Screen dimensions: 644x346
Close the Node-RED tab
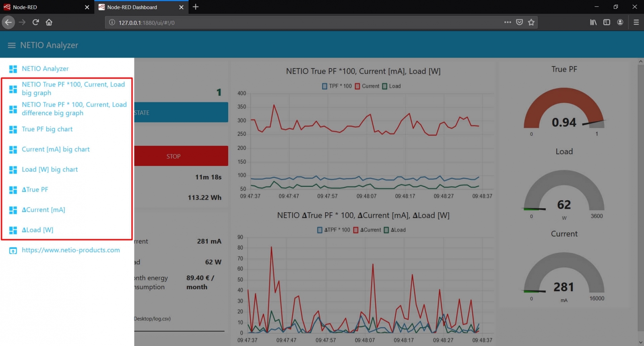(x=87, y=7)
